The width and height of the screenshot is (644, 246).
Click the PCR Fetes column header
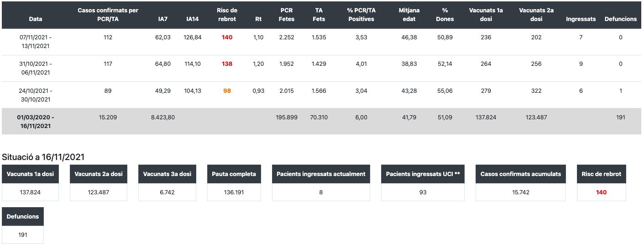coord(287,15)
